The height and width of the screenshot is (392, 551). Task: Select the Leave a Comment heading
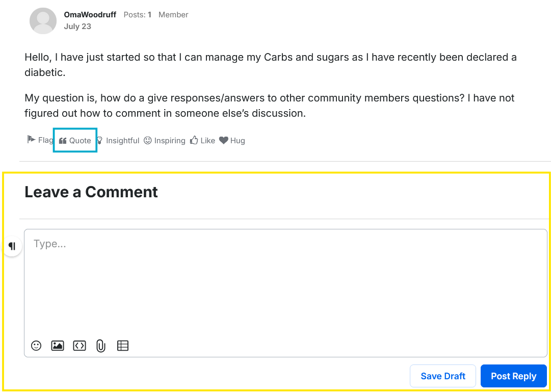click(x=91, y=192)
